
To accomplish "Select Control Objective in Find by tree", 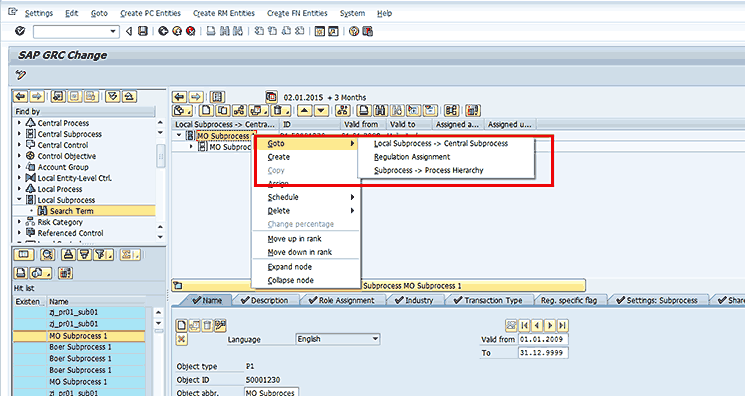I will (67, 156).
